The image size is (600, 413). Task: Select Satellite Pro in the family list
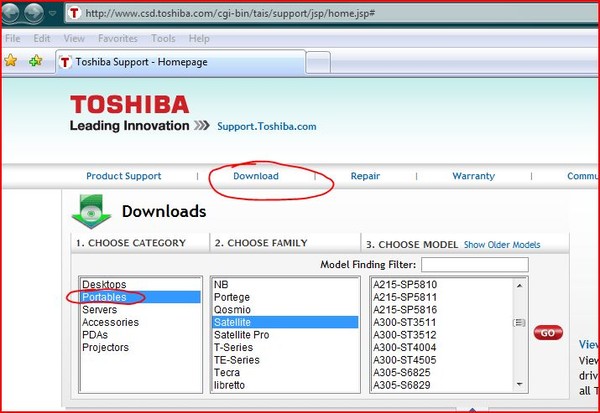pos(285,335)
